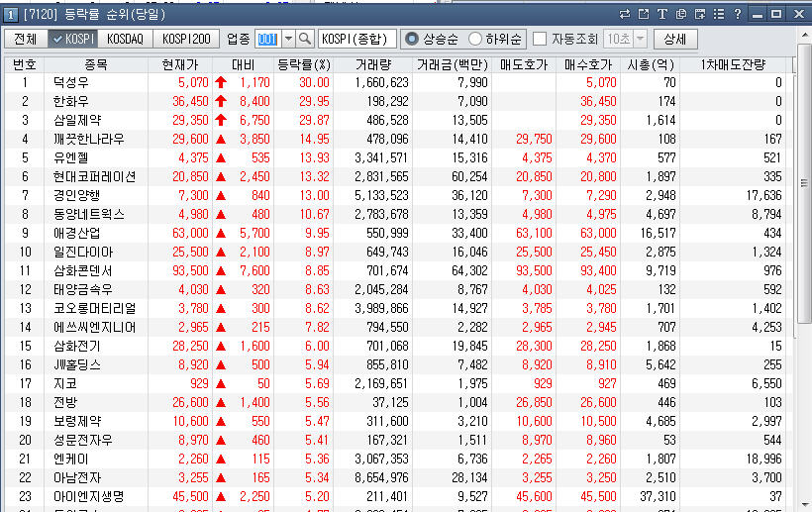
Task: Click the pop-out window icon in title bar
Action: click(x=644, y=14)
